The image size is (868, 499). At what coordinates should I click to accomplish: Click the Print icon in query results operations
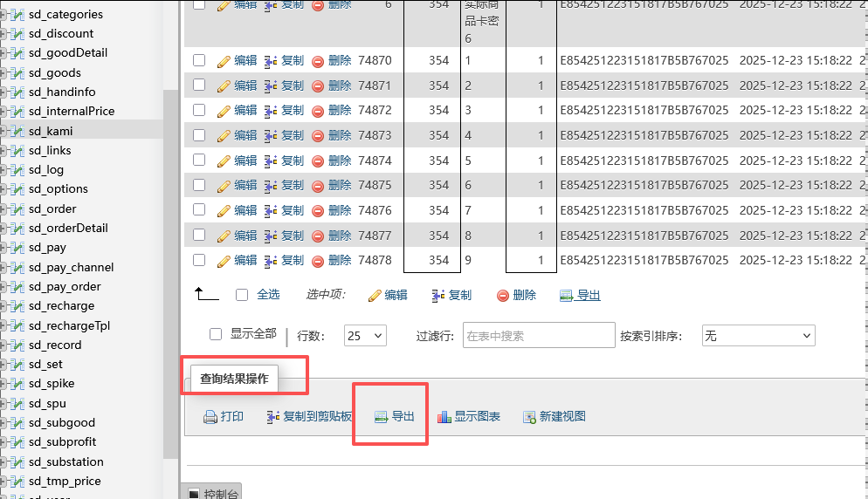point(210,417)
